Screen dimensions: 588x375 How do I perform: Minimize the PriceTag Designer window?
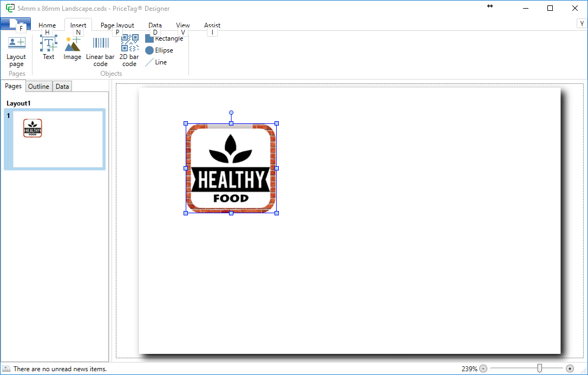tap(525, 8)
